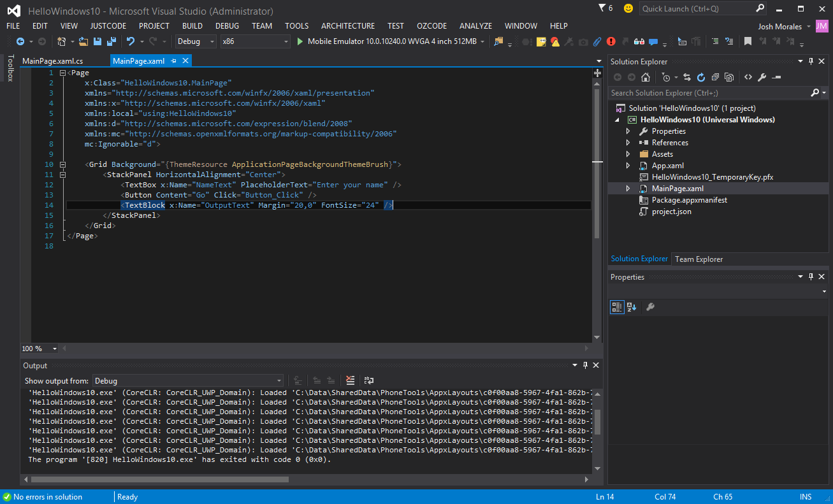Click the Save All icon
Image resolution: width=833 pixels, height=504 pixels.
coord(113,41)
